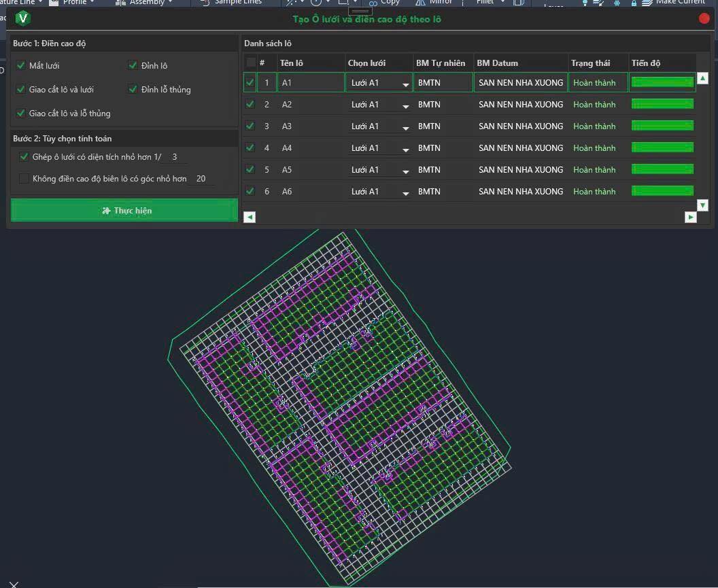Uncheck the checkbox for lot A1
Viewport: 718px width, 588px height.
pyautogui.click(x=250, y=82)
